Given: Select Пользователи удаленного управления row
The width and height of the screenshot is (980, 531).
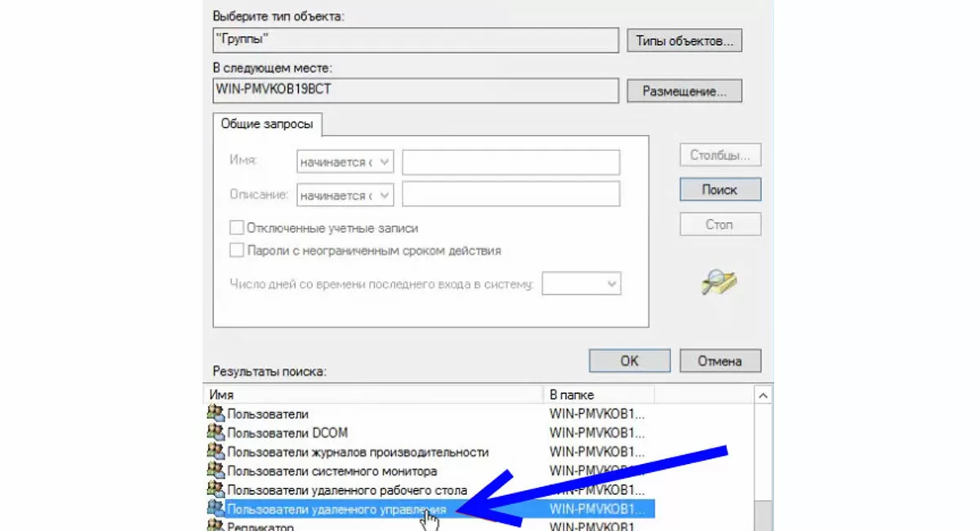Looking at the screenshot, I should click(x=431, y=509).
